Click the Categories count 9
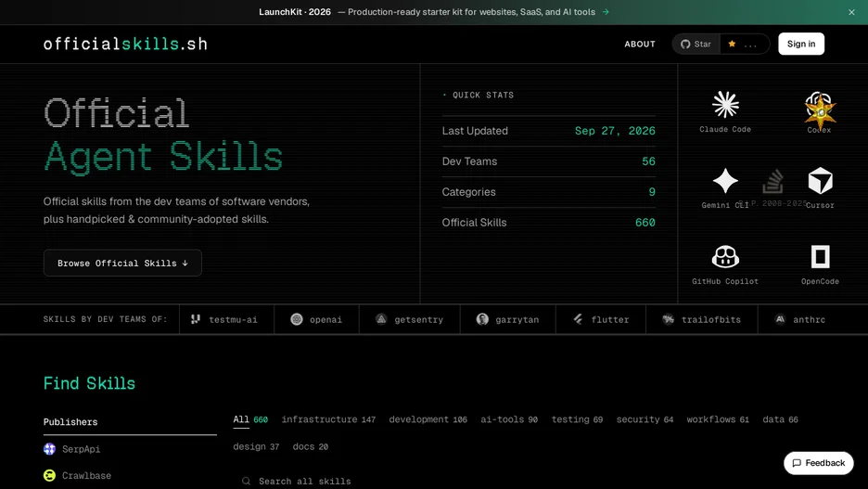Image resolution: width=868 pixels, height=489 pixels. pyautogui.click(x=652, y=192)
